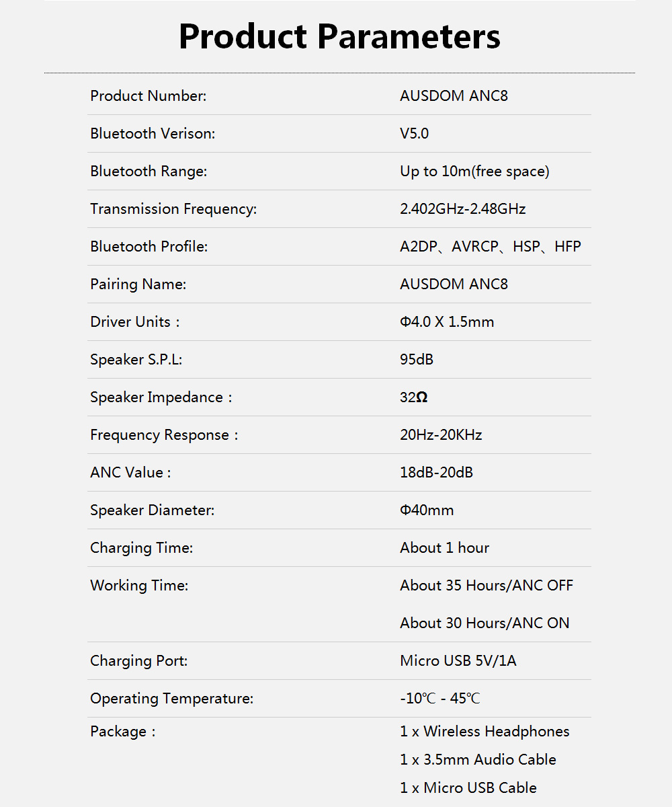Select the Bluetooth Range label
The image size is (672, 807).
(149, 171)
